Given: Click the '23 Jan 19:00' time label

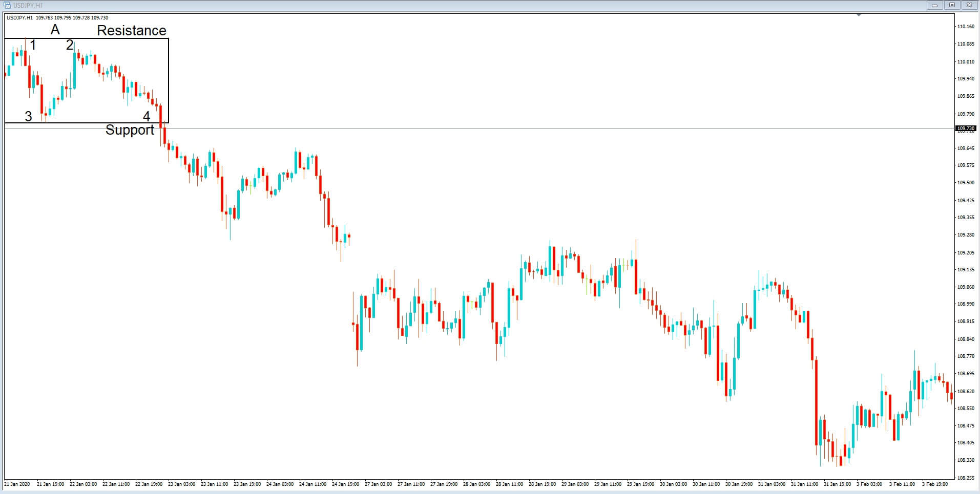Looking at the screenshot, I should pyautogui.click(x=247, y=484).
